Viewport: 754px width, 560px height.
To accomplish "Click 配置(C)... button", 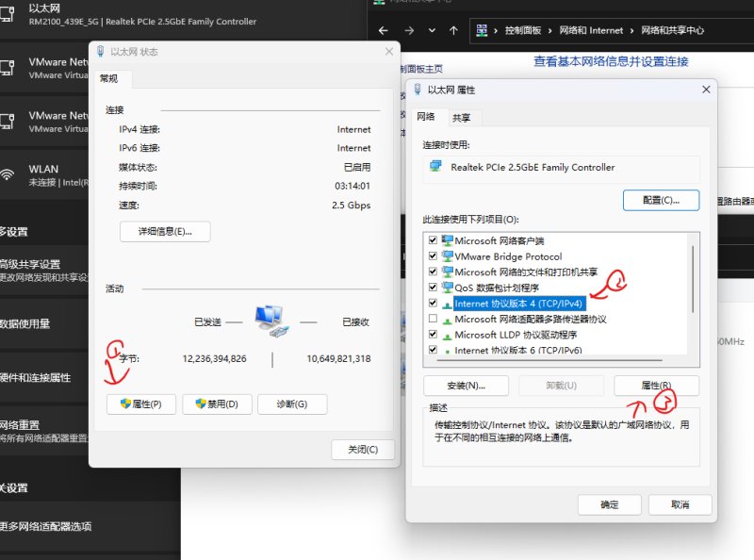I will click(x=662, y=200).
